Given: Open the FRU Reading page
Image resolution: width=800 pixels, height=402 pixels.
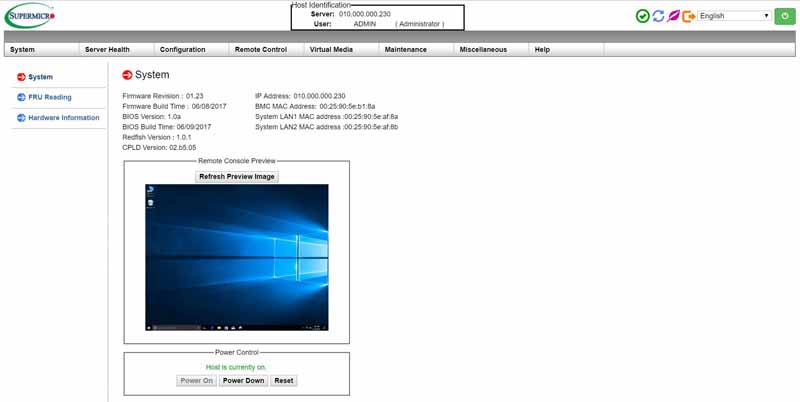Looking at the screenshot, I should coord(50,97).
